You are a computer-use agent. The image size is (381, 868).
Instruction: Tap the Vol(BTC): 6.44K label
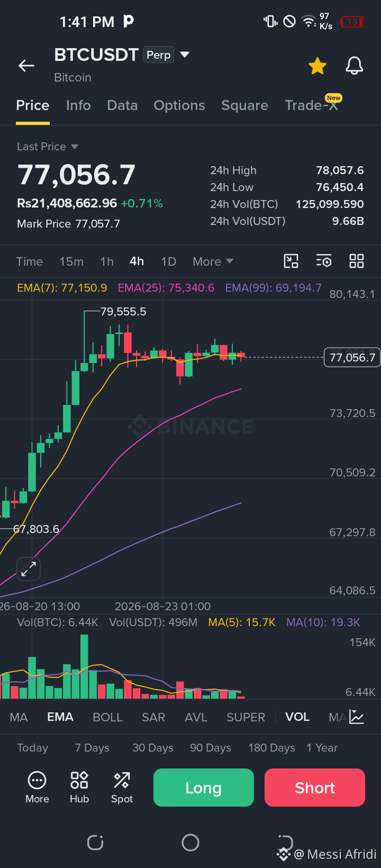click(58, 622)
